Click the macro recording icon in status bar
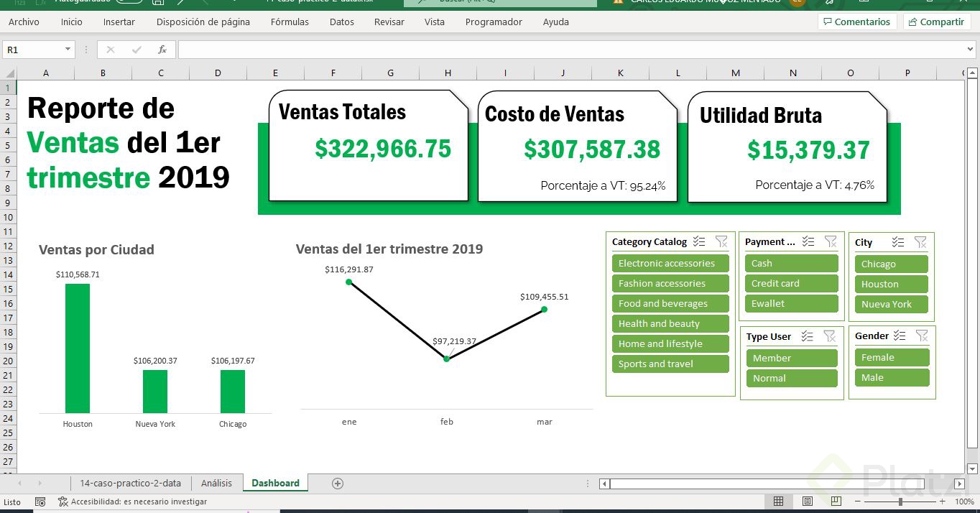 tap(40, 502)
